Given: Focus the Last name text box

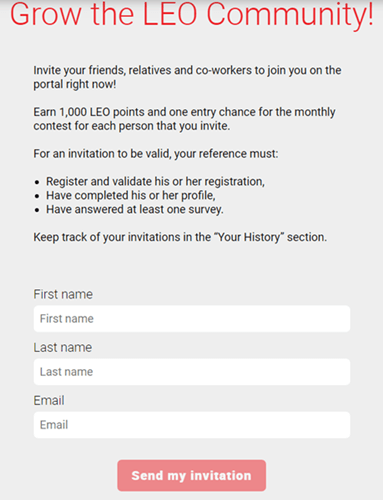Looking at the screenshot, I should coord(192,372).
